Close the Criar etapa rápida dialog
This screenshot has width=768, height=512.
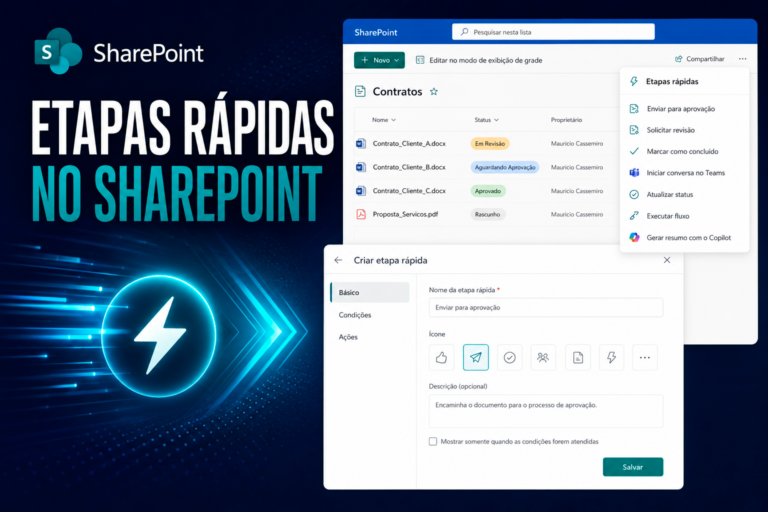pos(667,260)
